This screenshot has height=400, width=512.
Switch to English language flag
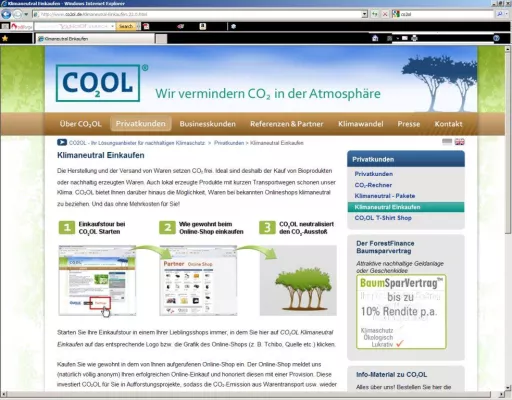click(460, 142)
